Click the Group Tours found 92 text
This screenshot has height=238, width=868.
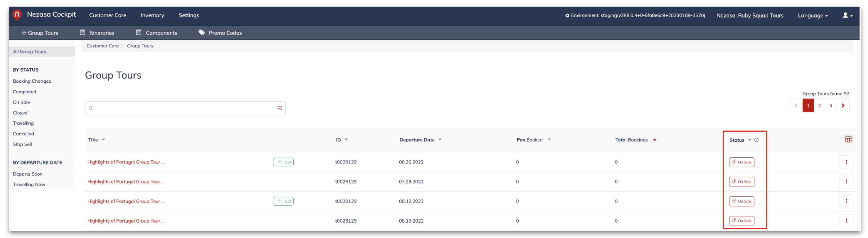click(x=826, y=94)
